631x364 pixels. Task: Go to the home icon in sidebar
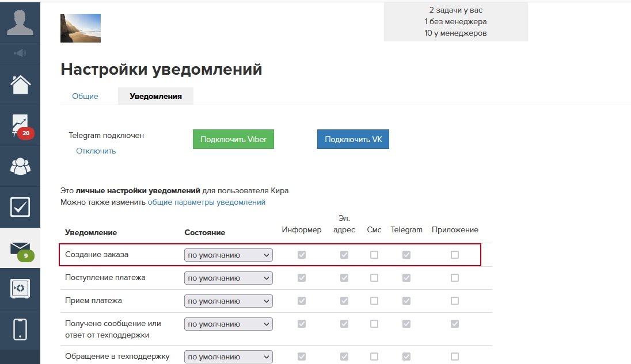(20, 85)
